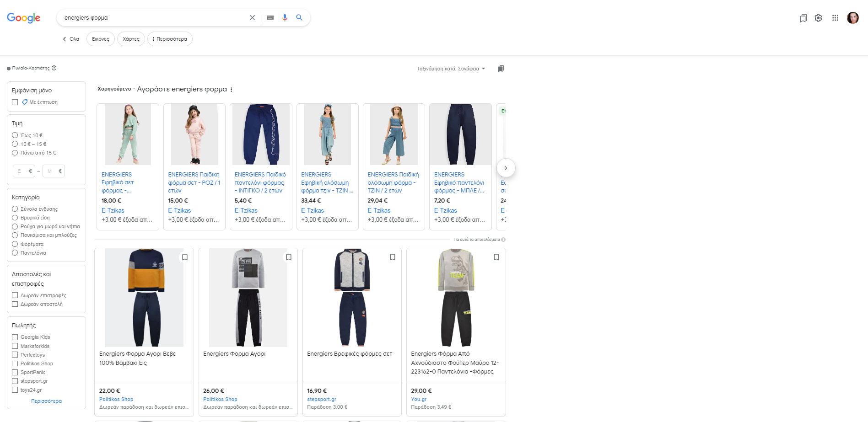868x422 pixels.
Task: Expand more sellers with Περισσότερα link
Action: click(x=46, y=401)
